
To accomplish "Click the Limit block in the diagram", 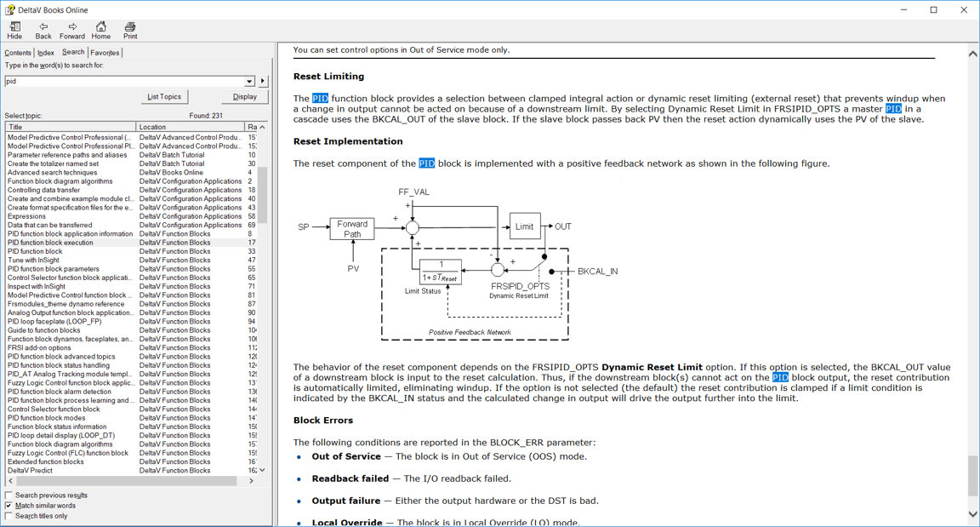I will click(524, 226).
